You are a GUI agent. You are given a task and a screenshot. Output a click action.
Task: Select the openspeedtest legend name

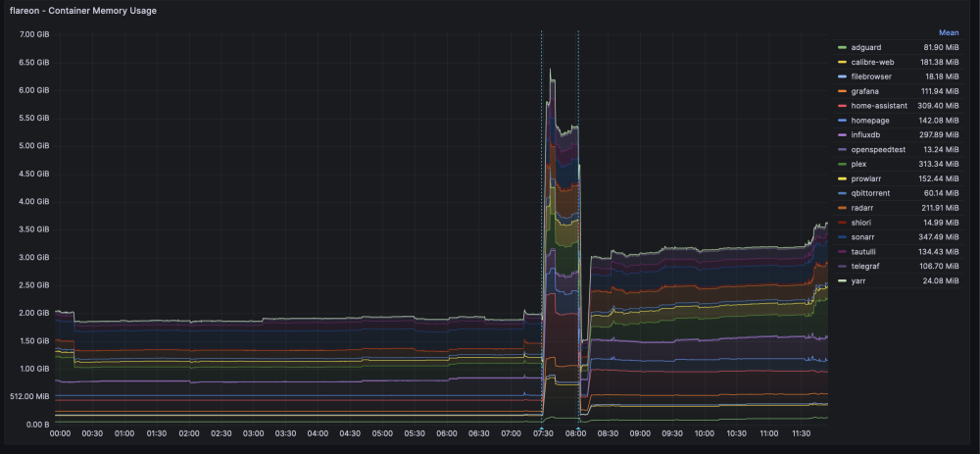tap(877, 149)
